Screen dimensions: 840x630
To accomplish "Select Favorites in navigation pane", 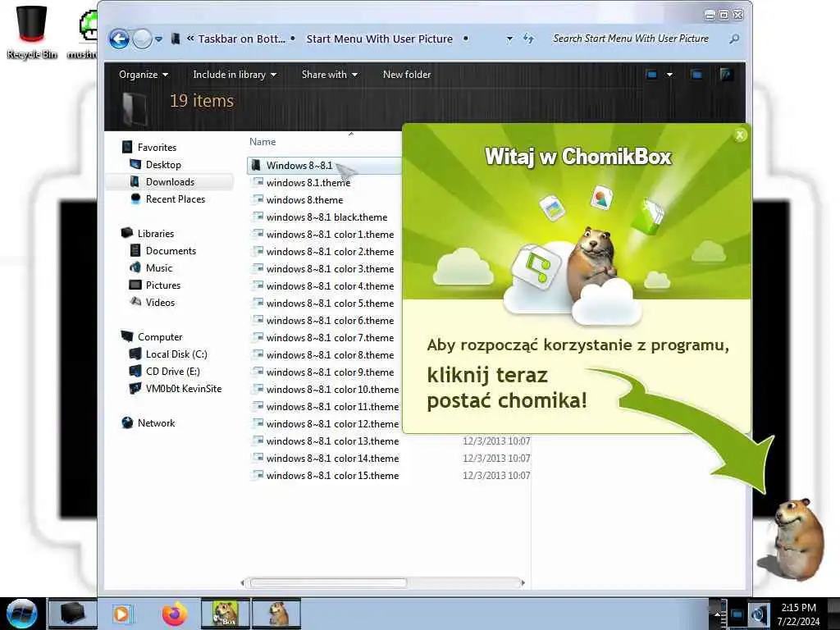I will tap(157, 148).
